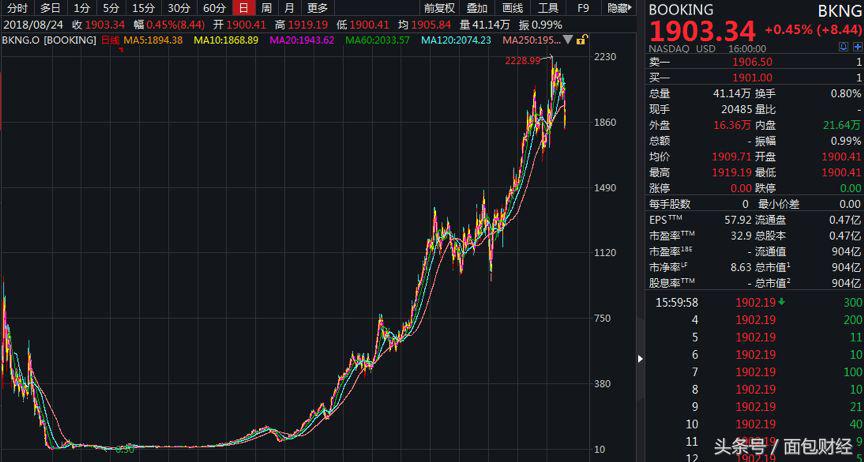Click the 现手 20485 value
864x462 pixels.
tap(737, 110)
